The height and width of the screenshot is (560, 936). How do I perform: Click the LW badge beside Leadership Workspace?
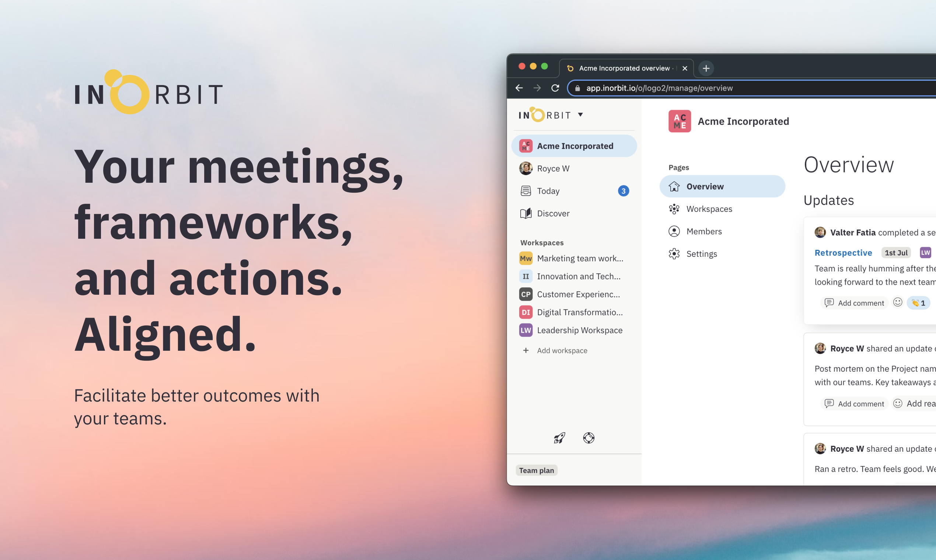526,330
